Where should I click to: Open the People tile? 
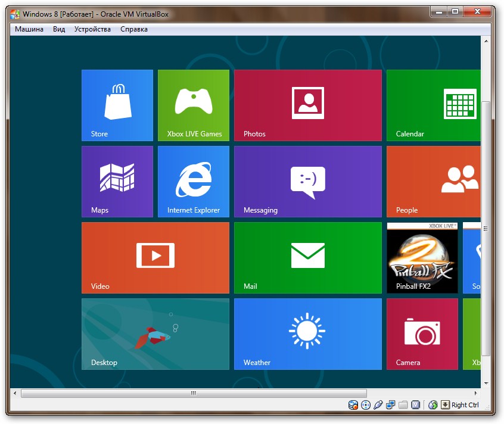tap(434, 182)
